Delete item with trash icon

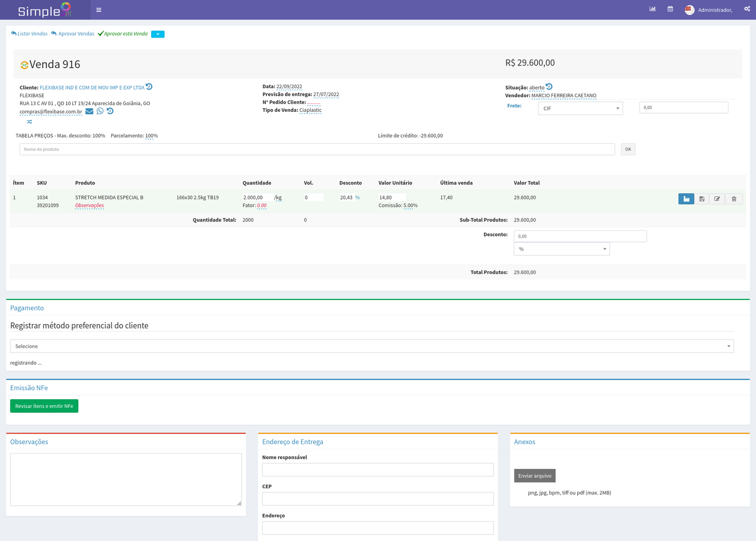[734, 199]
